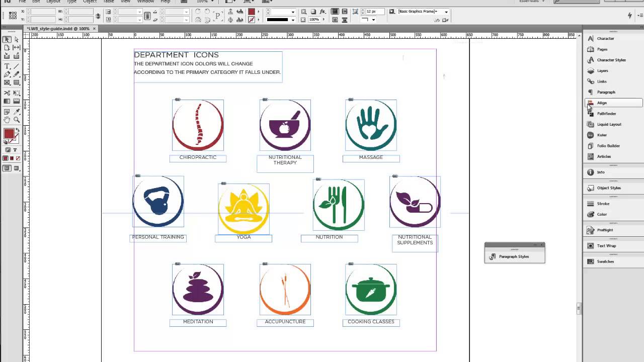Click the red Fill swatch in Tools panel
644x362 pixels.
pos(9,133)
